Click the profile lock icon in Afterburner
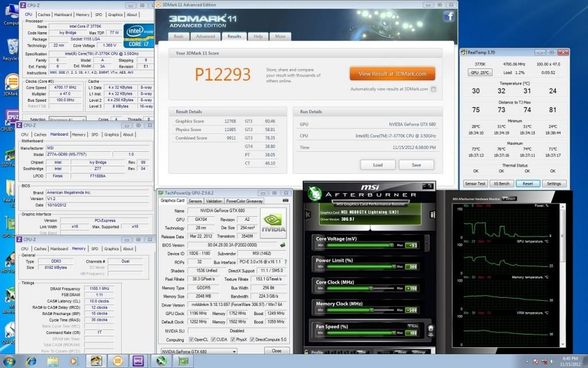Image resolution: width=588 pixels, height=368 pixels. pos(307,352)
